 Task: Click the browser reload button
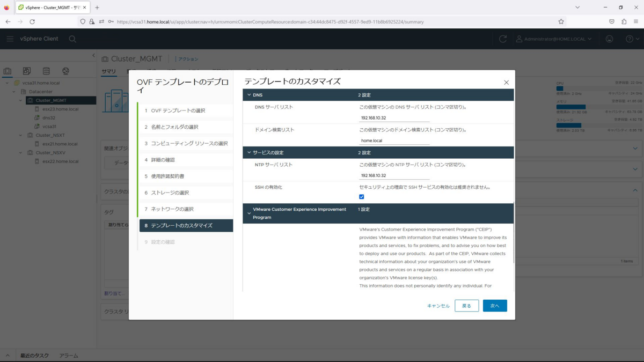(x=32, y=21)
